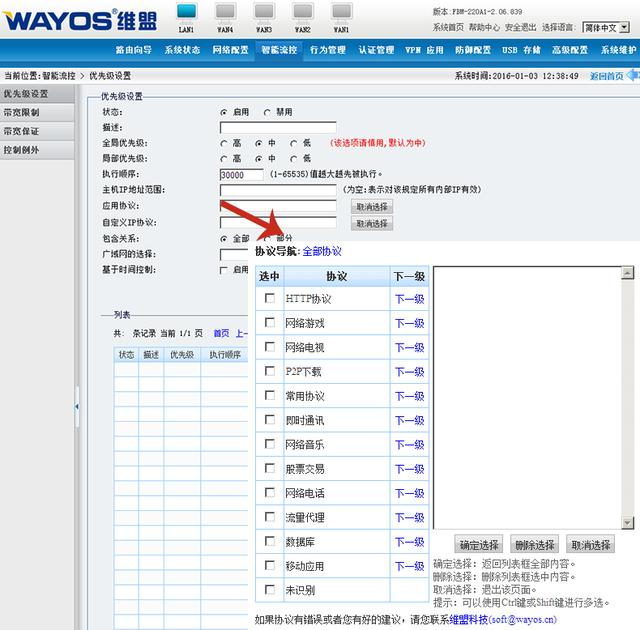Open 下一级 for 移动应用
Screen dimensions: 640x630
coord(409,566)
